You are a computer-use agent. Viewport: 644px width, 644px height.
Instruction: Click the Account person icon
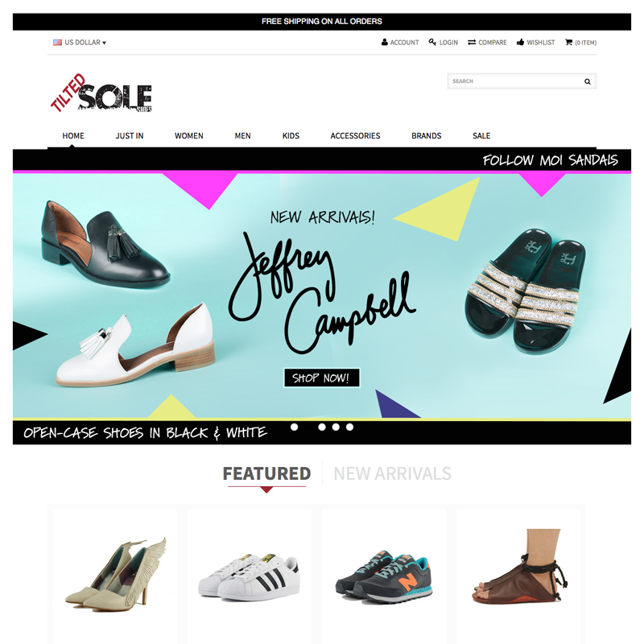[x=385, y=43]
